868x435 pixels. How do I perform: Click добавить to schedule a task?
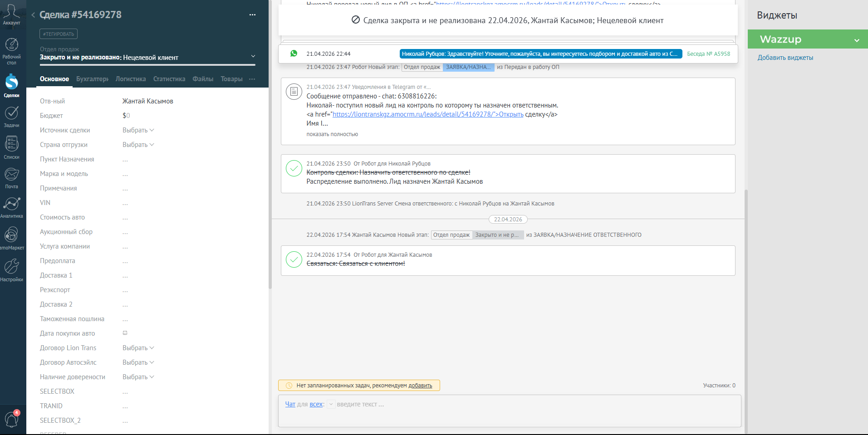tap(420, 386)
